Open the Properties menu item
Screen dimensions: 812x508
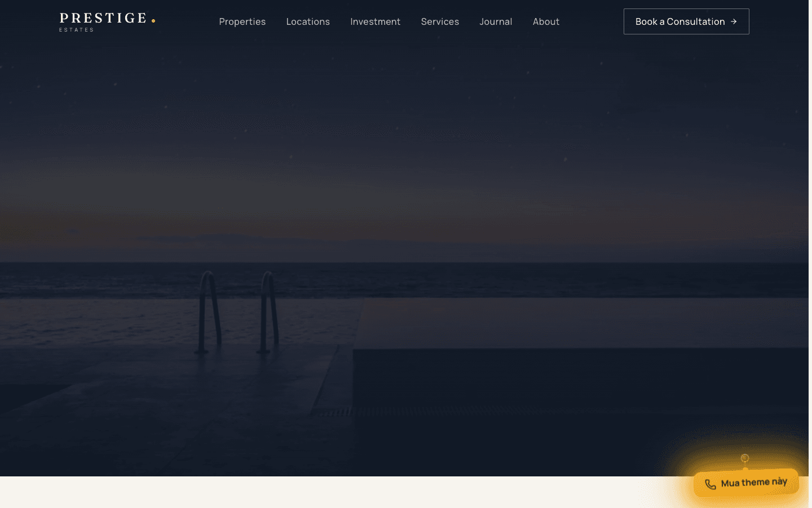click(242, 21)
